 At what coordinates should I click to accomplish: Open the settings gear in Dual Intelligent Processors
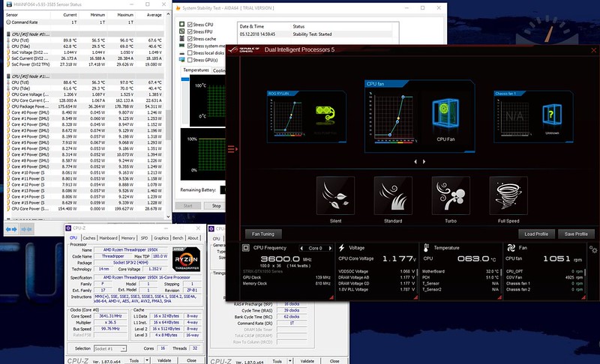click(593, 249)
